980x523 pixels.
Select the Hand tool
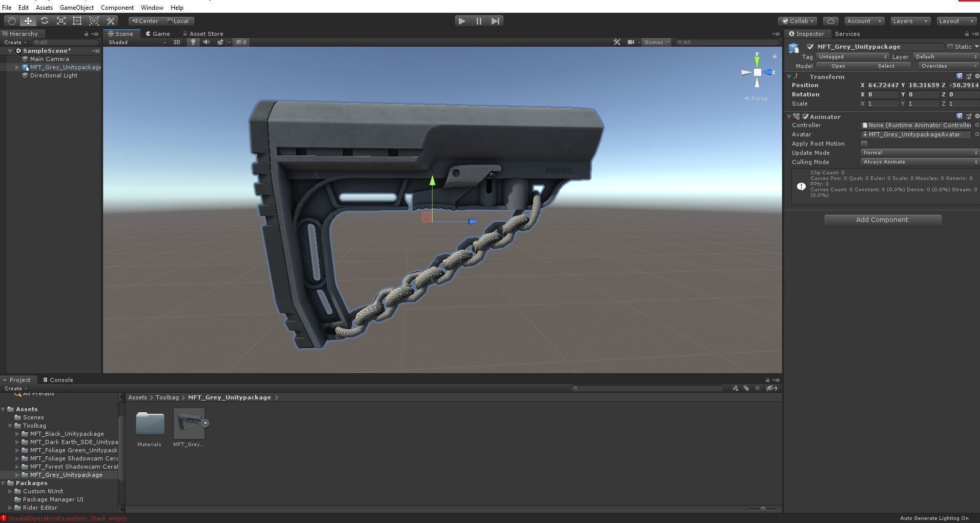[11, 21]
